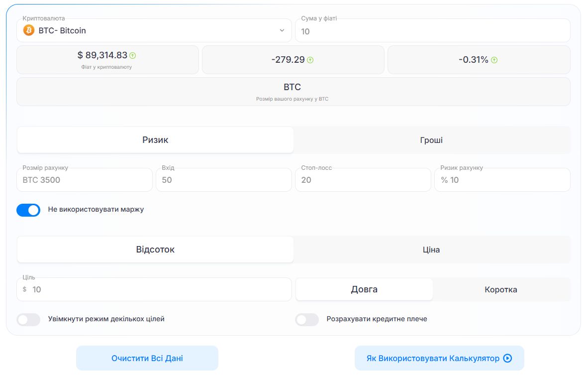Choose Коротка position option

pyautogui.click(x=501, y=289)
